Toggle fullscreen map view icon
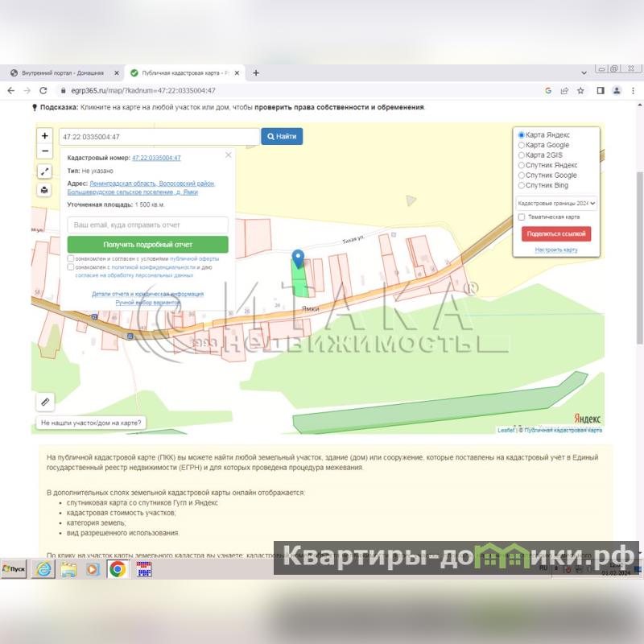644x644 pixels. tap(45, 171)
